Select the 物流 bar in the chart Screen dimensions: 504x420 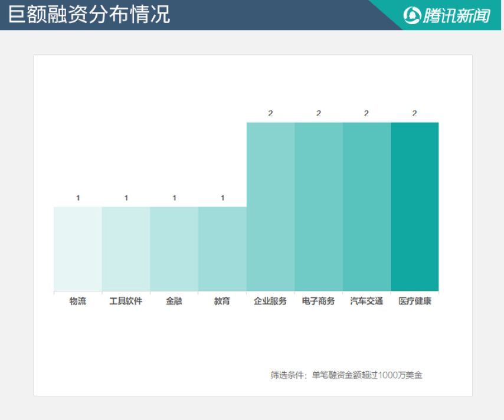[x=78, y=249]
